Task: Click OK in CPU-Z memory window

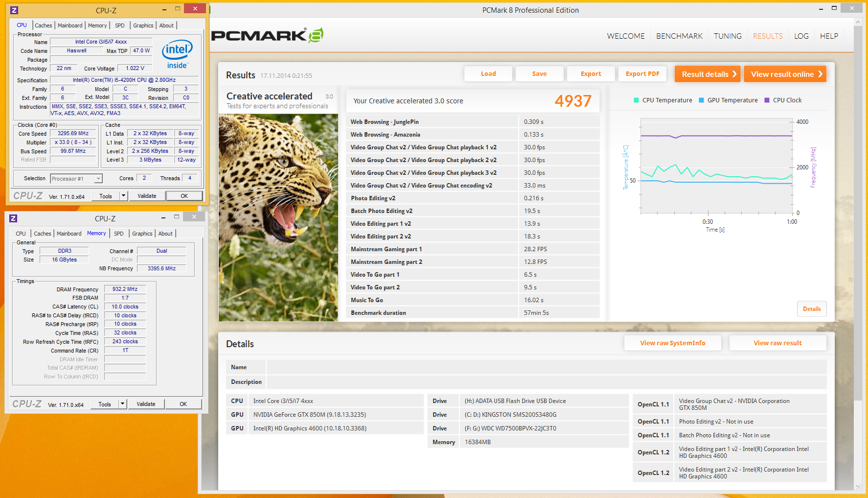Action: 183,404
